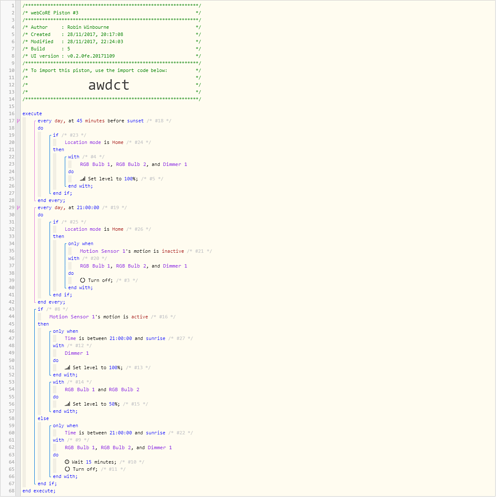
Task: Click the Set level icon on line 25
Action: [83, 179]
